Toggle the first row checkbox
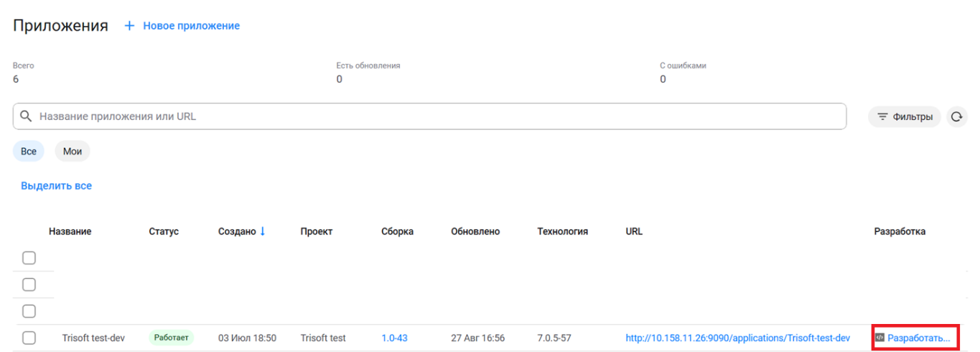Screen dimensions: 980x352 pyautogui.click(x=29, y=258)
